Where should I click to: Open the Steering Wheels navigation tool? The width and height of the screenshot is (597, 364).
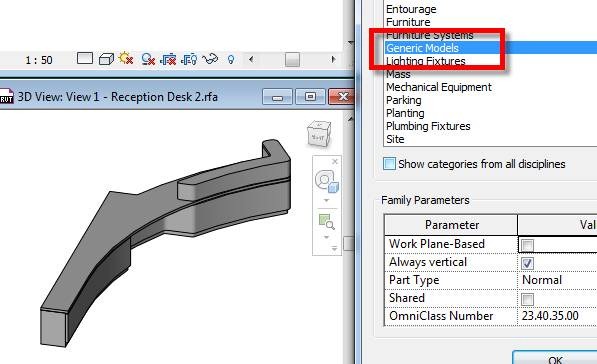326,181
